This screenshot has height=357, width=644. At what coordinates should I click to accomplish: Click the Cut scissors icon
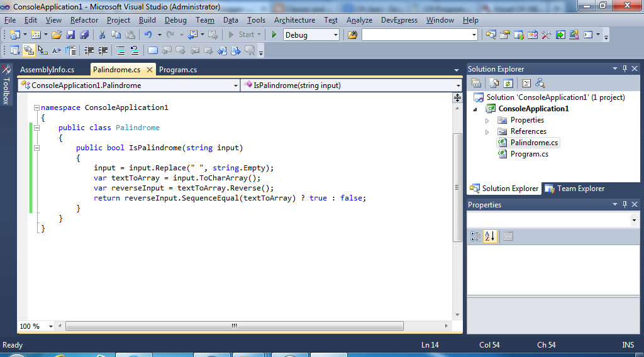[103, 35]
